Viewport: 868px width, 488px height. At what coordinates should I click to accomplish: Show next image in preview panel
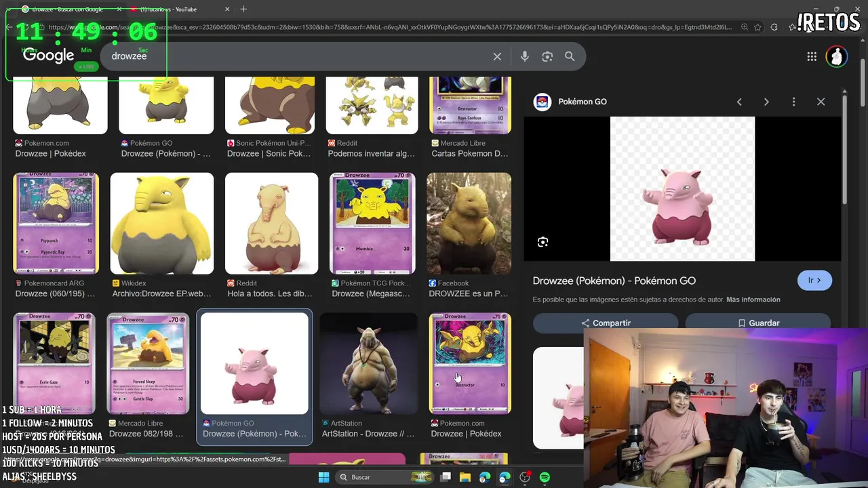point(766,102)
